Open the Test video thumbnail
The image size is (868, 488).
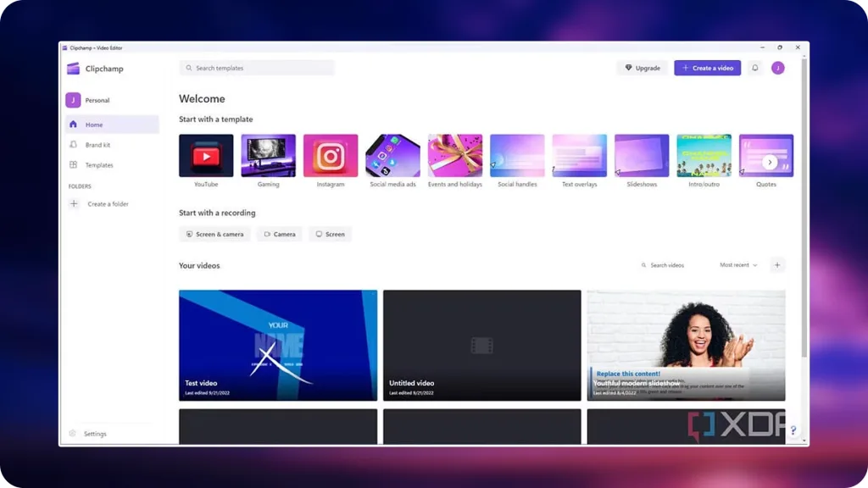tap(278, 345)
